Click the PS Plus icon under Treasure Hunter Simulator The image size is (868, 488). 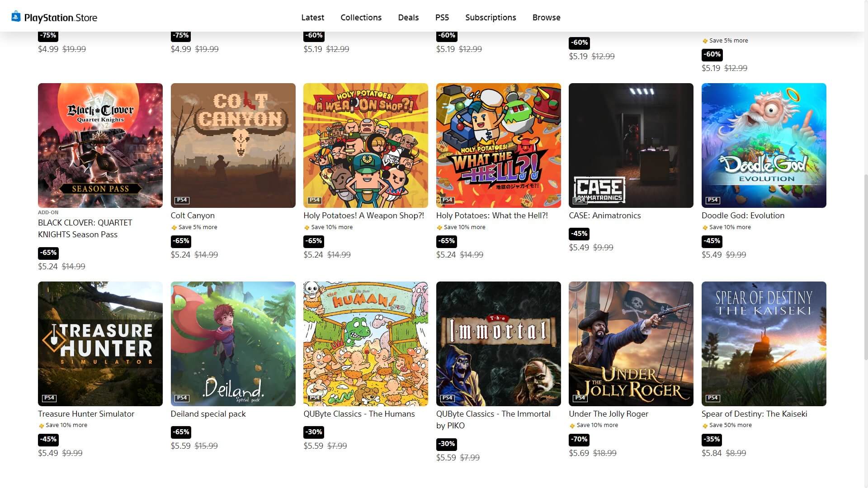pos(41,426)
